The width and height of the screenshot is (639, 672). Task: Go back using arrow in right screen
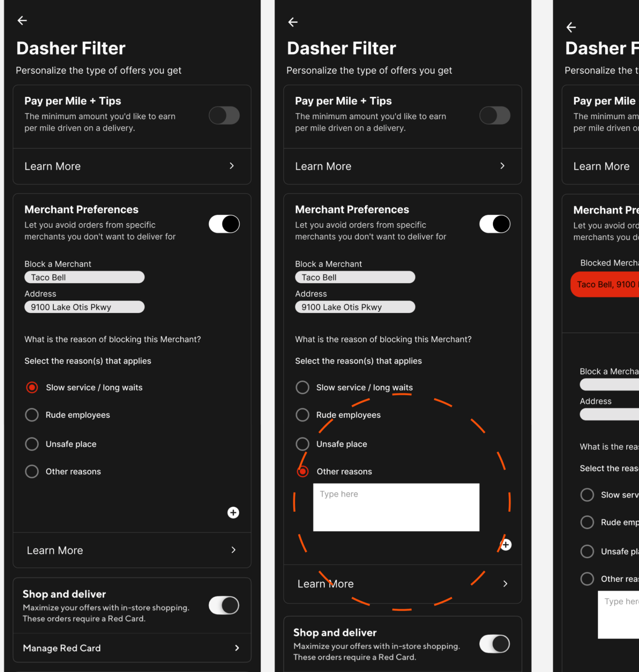(x=571, y=27)
